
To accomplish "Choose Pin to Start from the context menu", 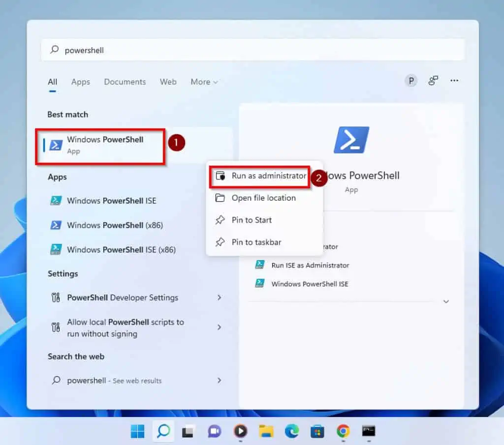I will (x=252, y=220).
